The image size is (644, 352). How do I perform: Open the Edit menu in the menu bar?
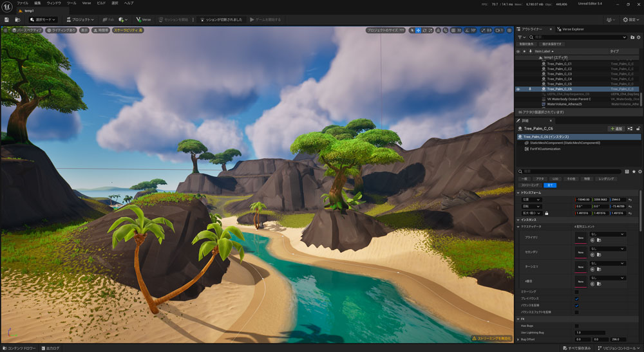coord(37,3)
